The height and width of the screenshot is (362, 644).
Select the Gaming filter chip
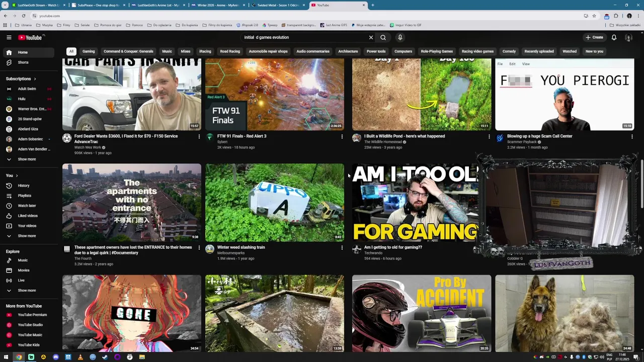89,51
